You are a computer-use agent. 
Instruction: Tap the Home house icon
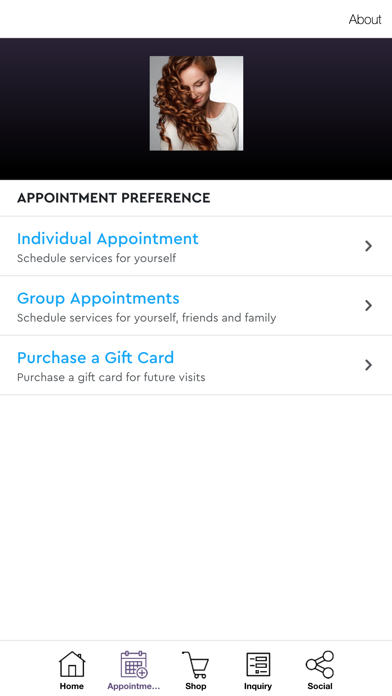pyautogui.click(x=72, y=664)
